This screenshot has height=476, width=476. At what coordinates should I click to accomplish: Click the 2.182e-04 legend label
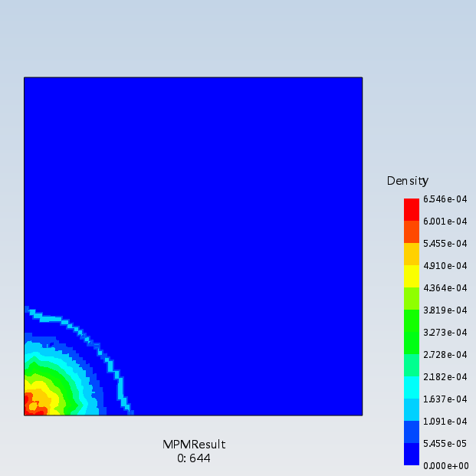pyautogui.click(x=445, y=376)
